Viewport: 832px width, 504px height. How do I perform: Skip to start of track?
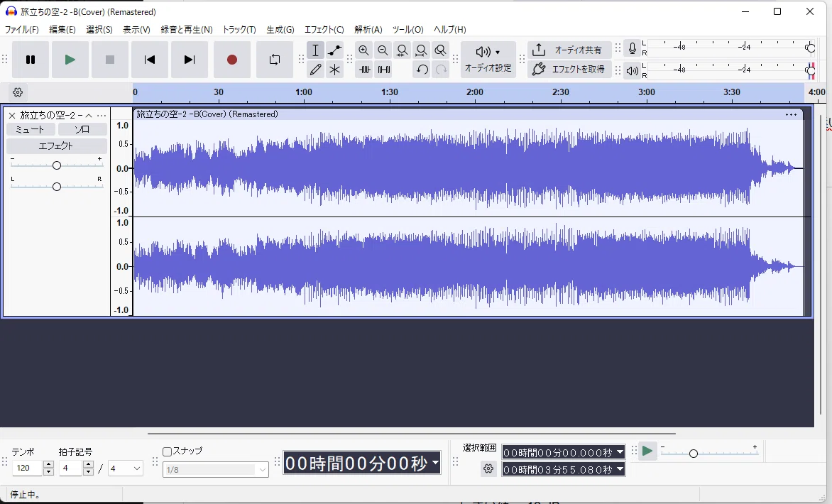click(150, 60)
